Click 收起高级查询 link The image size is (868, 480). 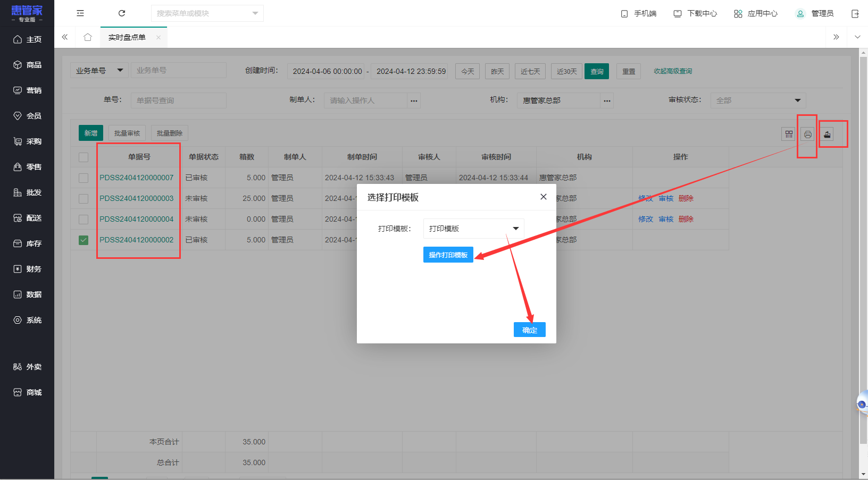pyautogui.click(x=673, y=71)
